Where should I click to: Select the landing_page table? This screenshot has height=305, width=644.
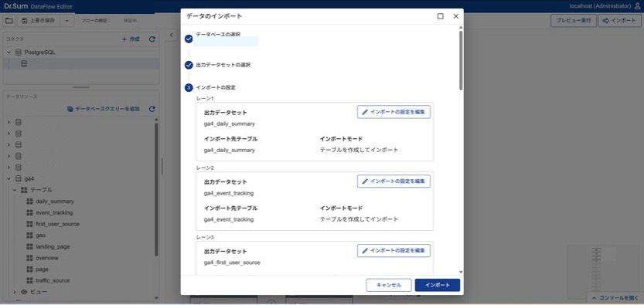[x=53, y=247]
